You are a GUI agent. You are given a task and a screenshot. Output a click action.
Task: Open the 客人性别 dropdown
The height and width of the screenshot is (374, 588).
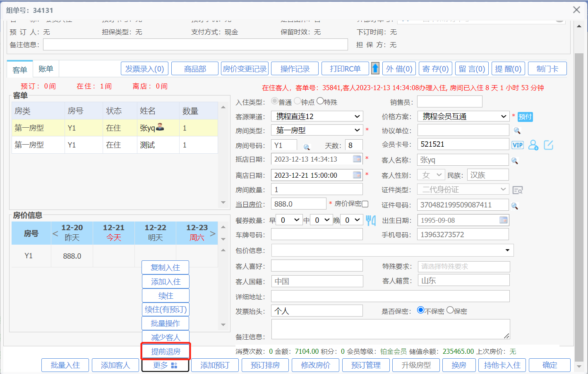431,175
